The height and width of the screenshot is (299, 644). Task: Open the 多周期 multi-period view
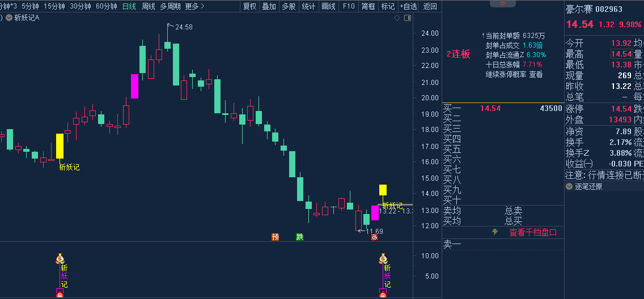click(x=170, y=6)
